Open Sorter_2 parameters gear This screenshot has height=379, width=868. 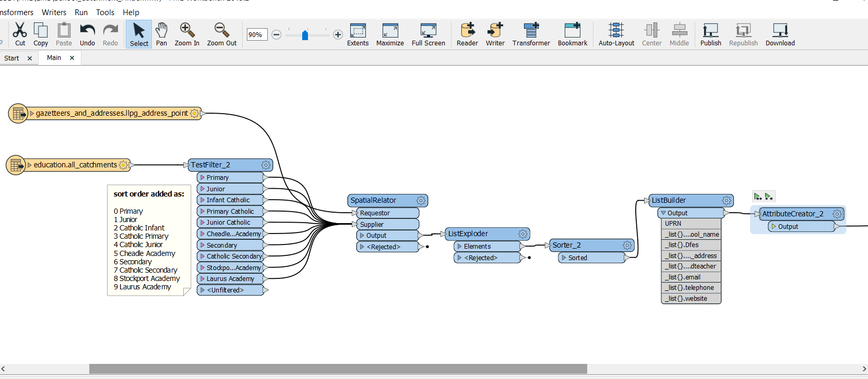click(x=627, y=245)
